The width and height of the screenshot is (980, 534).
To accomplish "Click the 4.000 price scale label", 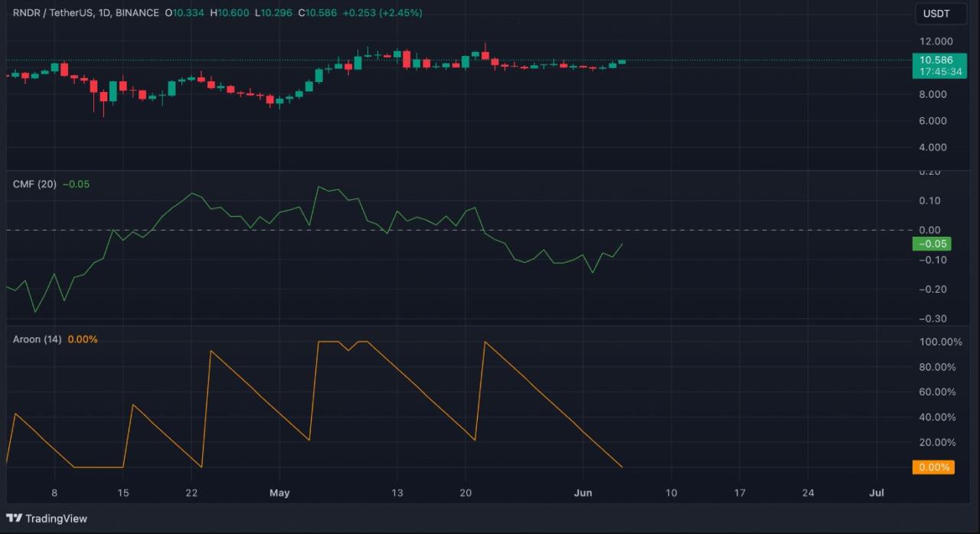I will click(933, 147).
